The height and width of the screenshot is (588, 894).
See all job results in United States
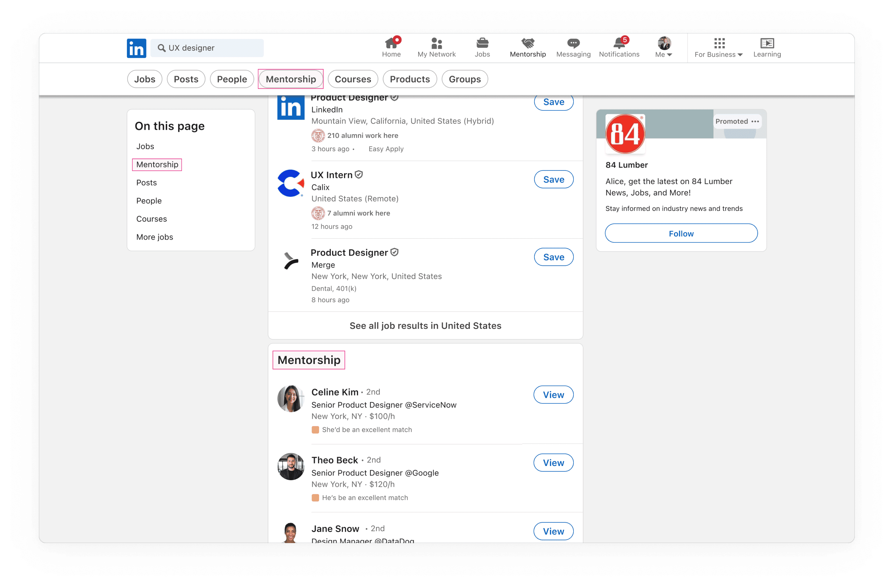coord(425,326)
